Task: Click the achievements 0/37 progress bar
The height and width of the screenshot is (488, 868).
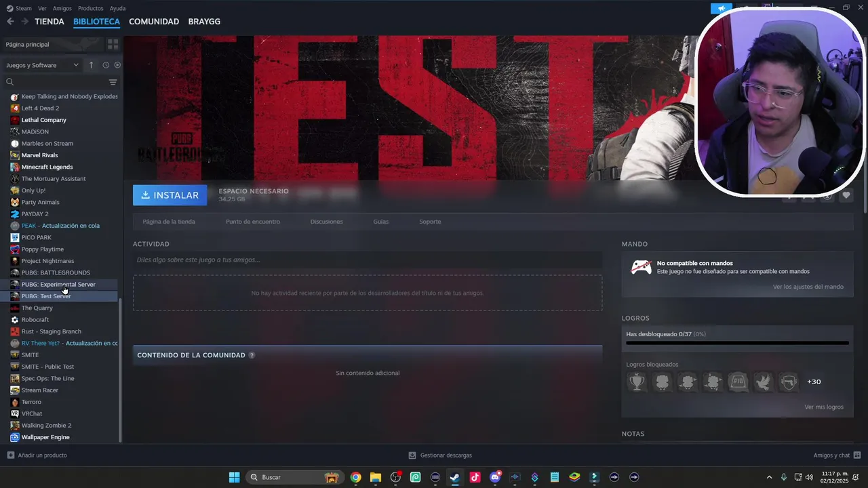Action: tap(737, 343)
